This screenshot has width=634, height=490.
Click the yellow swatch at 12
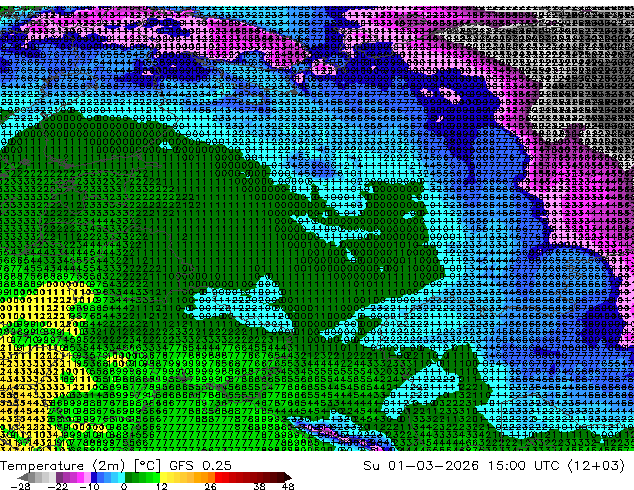click(x=163, y=477)
